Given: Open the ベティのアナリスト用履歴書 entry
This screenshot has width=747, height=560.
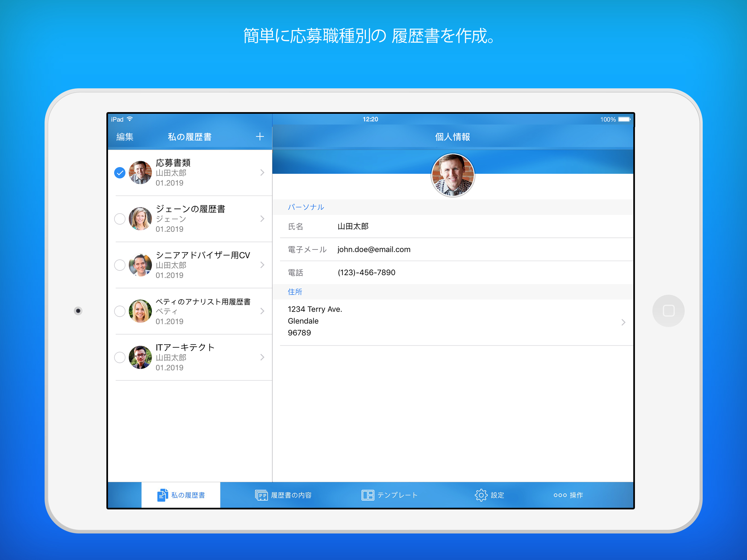Looking at the screenshot, I should coord(203,311).
